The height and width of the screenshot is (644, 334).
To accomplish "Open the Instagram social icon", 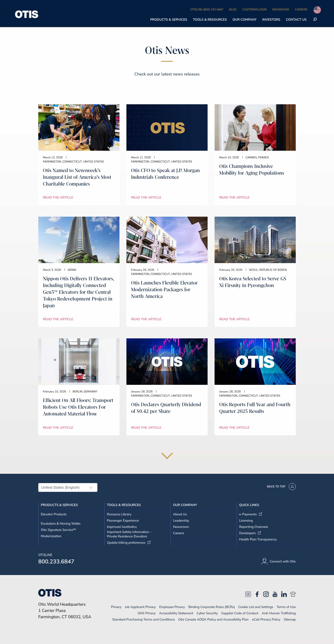I will (266, 594).
